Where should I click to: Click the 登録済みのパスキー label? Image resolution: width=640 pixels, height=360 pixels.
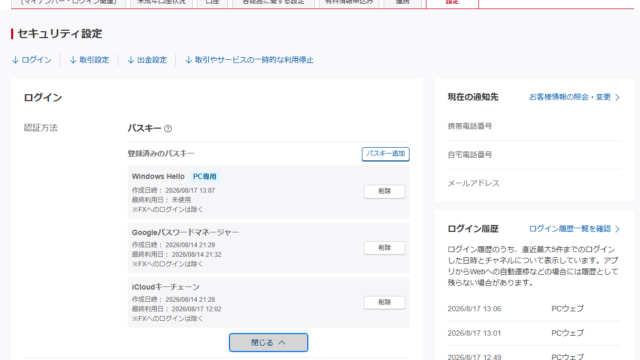(x=161, y=154)
